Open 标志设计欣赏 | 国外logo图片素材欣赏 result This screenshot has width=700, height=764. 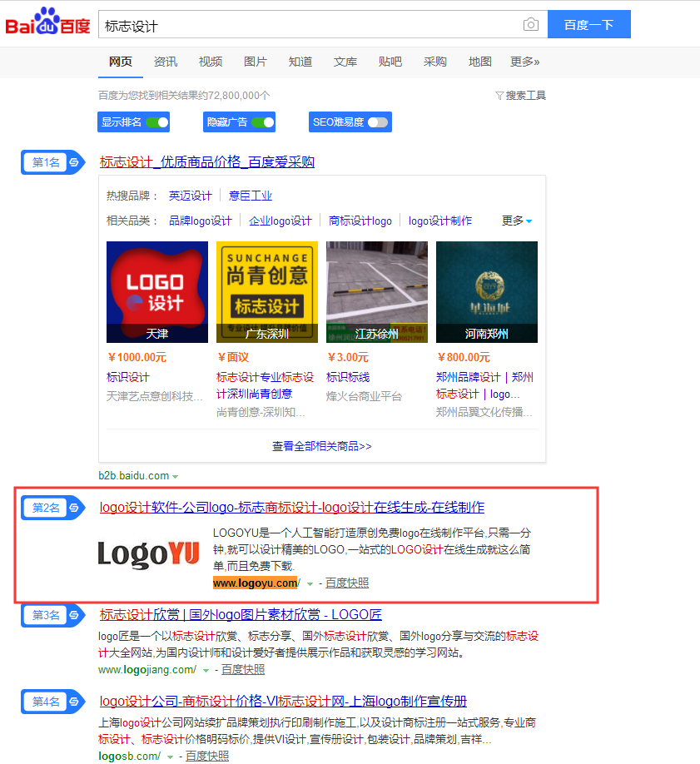[241, 615]
